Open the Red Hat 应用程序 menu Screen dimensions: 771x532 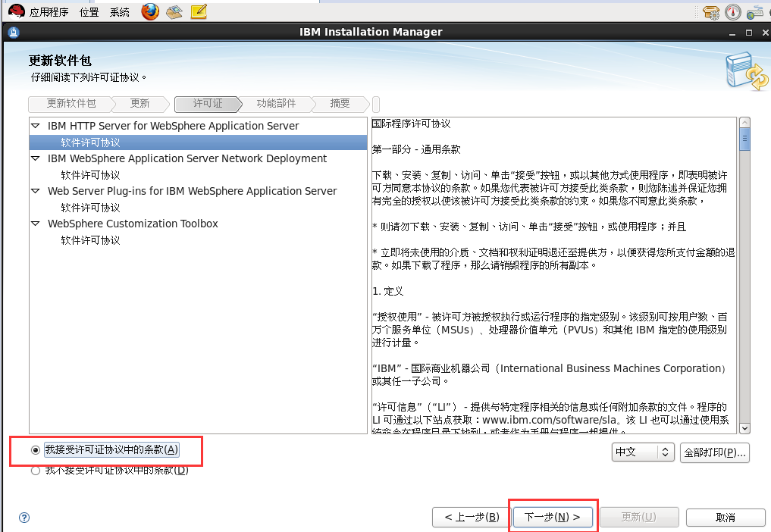pyautogui.click(x=39, y=12)
